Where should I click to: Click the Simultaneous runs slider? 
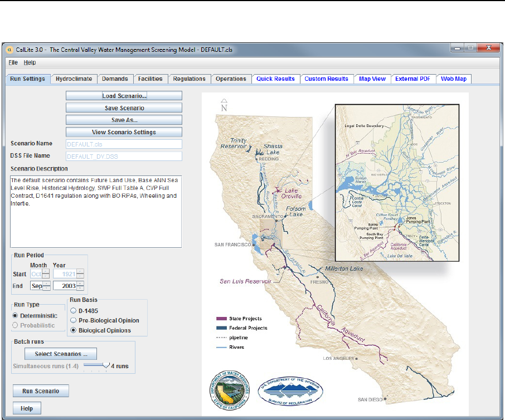click(96, 366)
